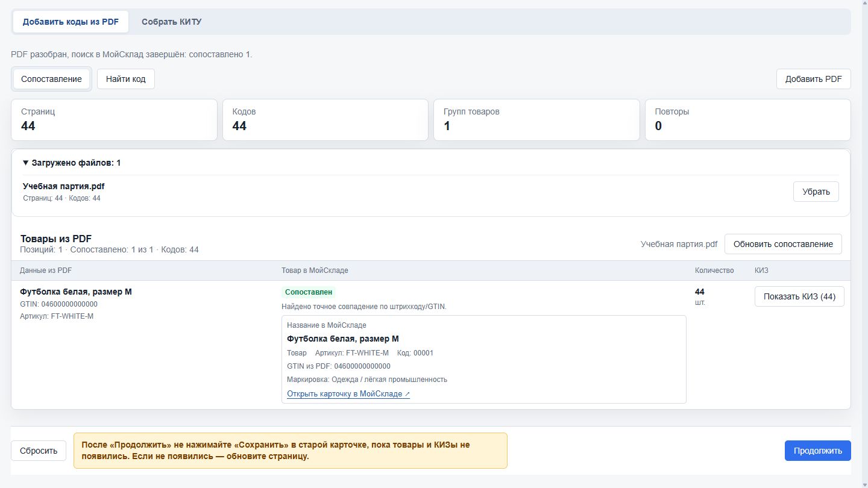This screenshot has height=488, width=868.
Task: Click the external-link arrow icon after «МойСкладе»
Action: [x=407, y=394]
